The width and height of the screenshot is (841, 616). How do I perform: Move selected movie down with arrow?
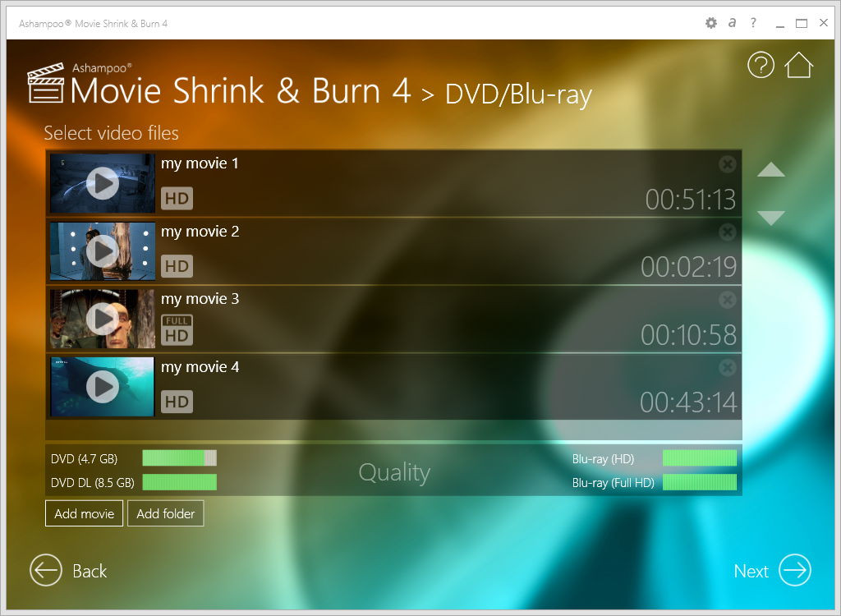click(770, 218)
